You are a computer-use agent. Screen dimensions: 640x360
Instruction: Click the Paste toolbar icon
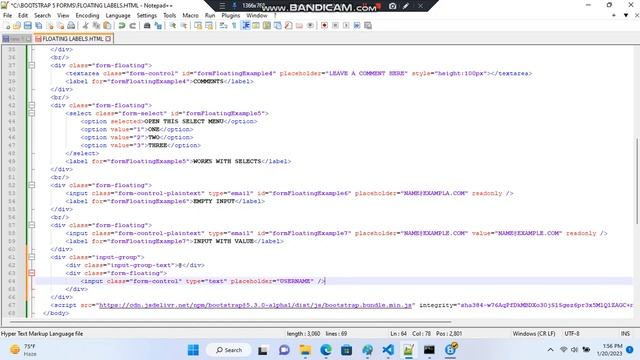(107, 25)
